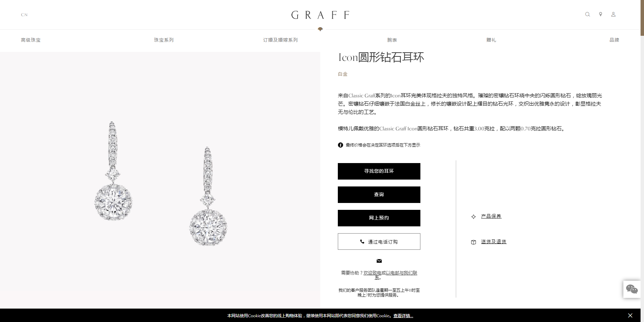
Task: Click the 通过电话订购 button
Action: [379, 241]
